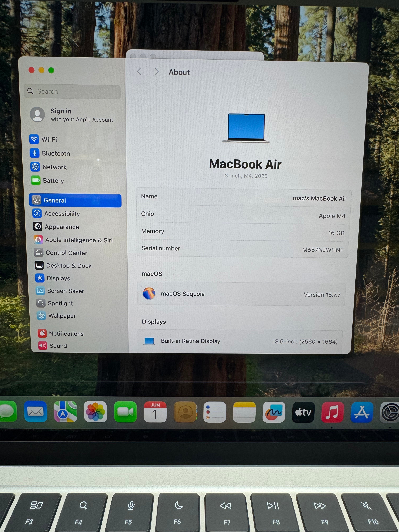Open Notes from the Dock
Viewport: 399px width, 532px height.
coord(244,412)
